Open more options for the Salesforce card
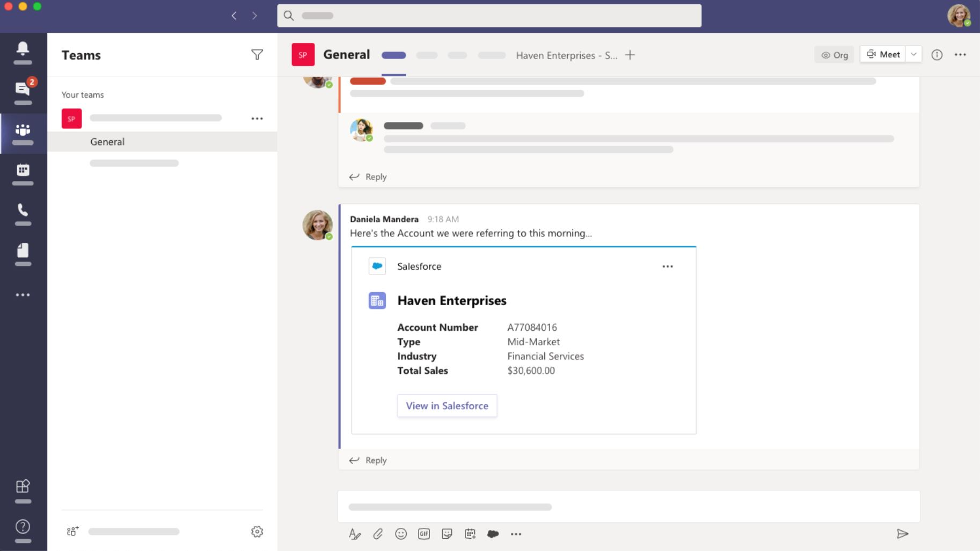The width and height of the screenshot is (980, 551). [668, 266]
